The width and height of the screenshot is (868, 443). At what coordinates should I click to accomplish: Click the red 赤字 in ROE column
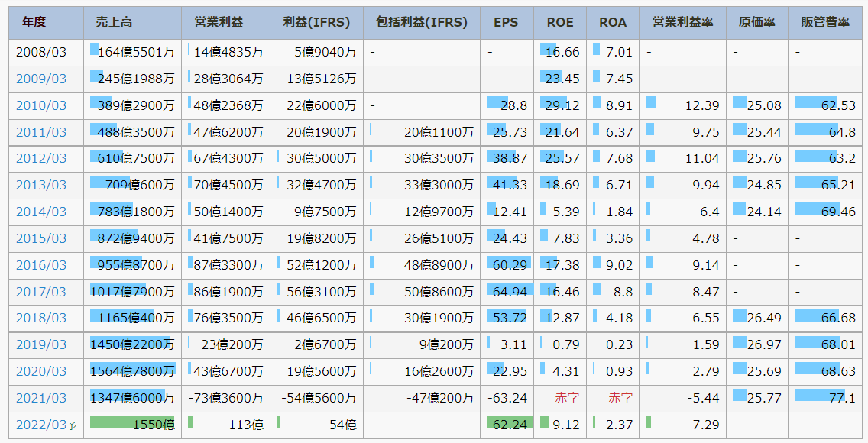[568, 398]
